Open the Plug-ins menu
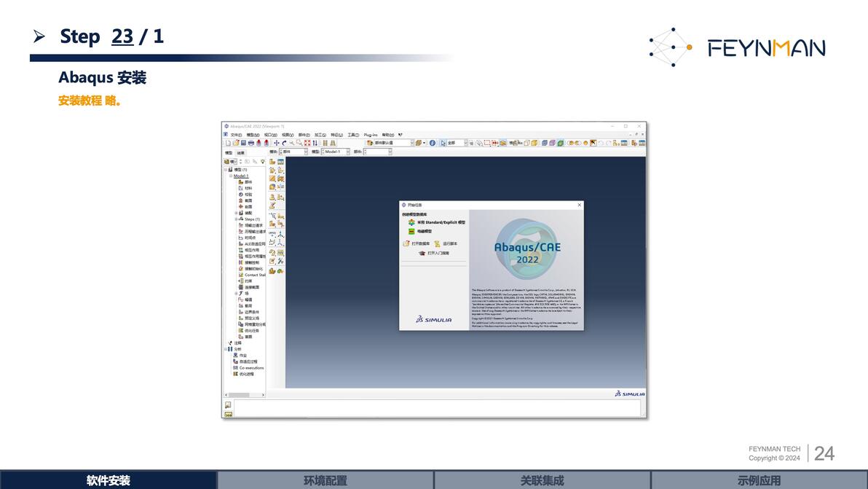This screenshot has width=868, height=489. [371, 135]
